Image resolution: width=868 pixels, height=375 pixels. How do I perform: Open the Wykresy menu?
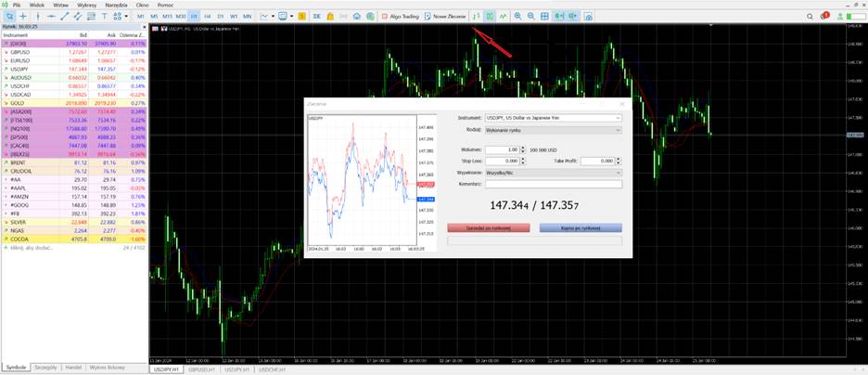coord(87,5)
